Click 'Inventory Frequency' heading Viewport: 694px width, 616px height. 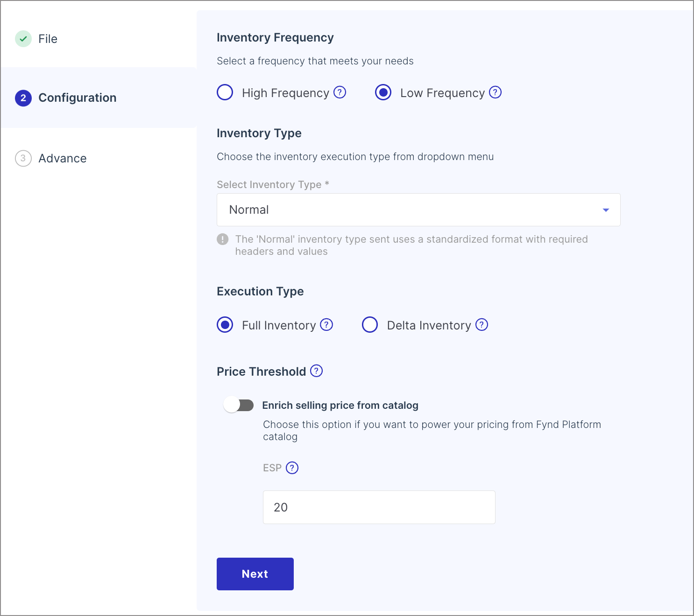click(275, 38)
